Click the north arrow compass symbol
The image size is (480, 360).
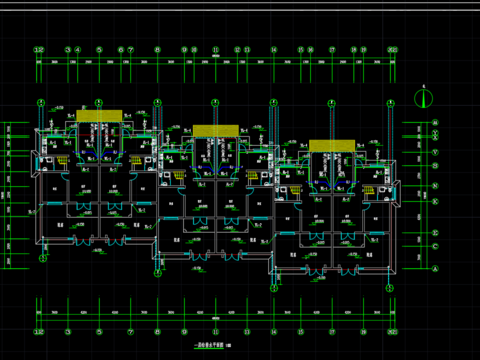424,99
